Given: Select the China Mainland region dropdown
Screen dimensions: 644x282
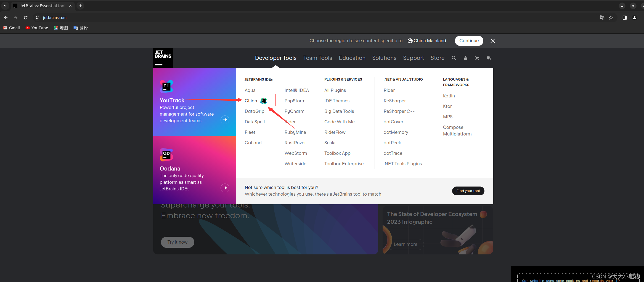Looking at the screenshot, I should (427, 41).
